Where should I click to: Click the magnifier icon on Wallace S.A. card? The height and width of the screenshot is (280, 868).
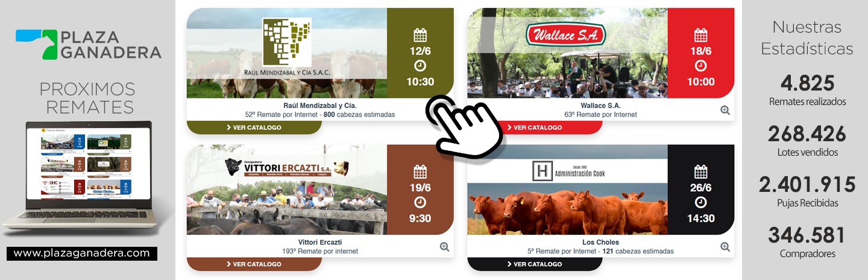(725, 110)
